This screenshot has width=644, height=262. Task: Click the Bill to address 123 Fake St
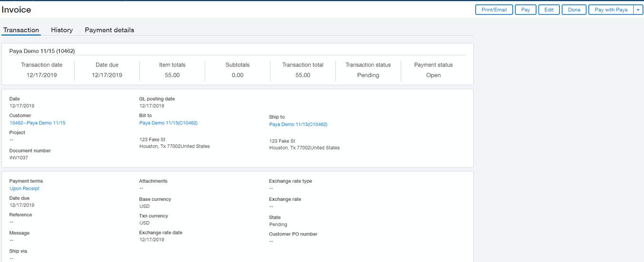152,140
